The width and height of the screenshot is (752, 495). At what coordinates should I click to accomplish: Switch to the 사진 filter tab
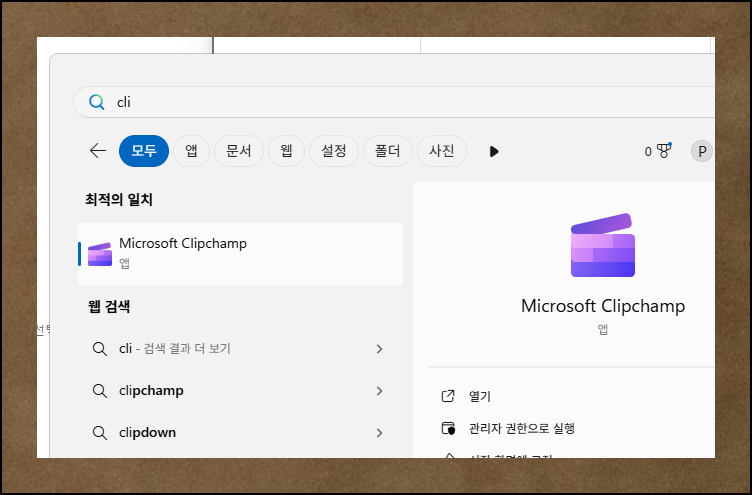[x=442, y=151]
